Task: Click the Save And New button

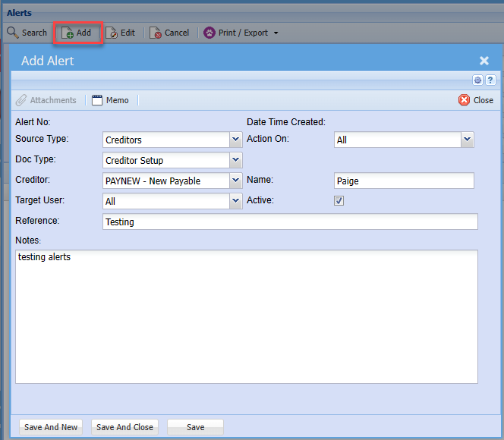Action: click(51, 427)
